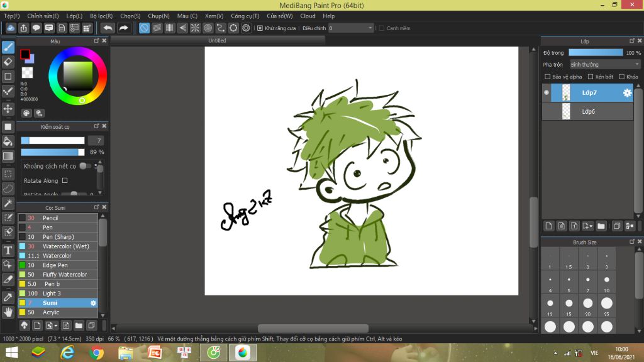Open the Công cụ(T) menu
This screenshot has height=362, width=644.
(x=245, y=16)
